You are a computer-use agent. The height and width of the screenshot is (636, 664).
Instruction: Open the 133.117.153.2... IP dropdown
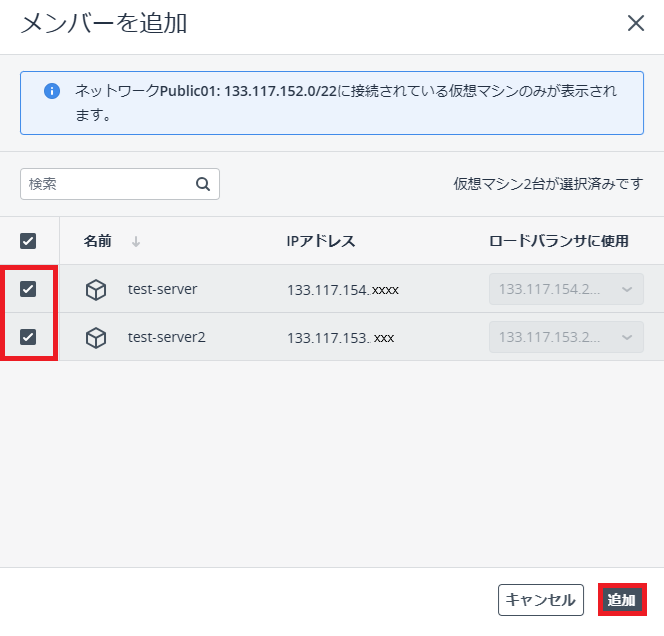click(x=565, y=337)
